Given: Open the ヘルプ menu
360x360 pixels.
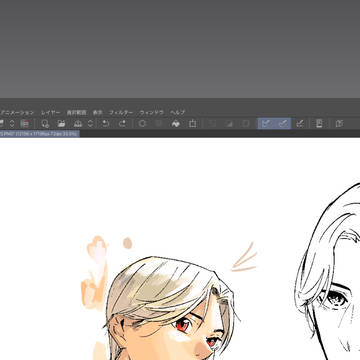Looking at the screenshot, I should tap(177, 113).
